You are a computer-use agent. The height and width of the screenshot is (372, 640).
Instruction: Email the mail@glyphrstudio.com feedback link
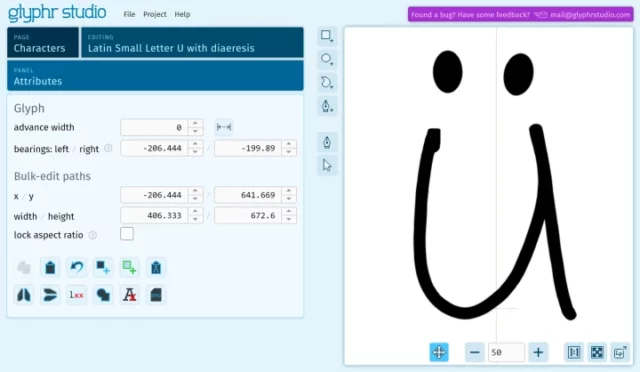590,15
